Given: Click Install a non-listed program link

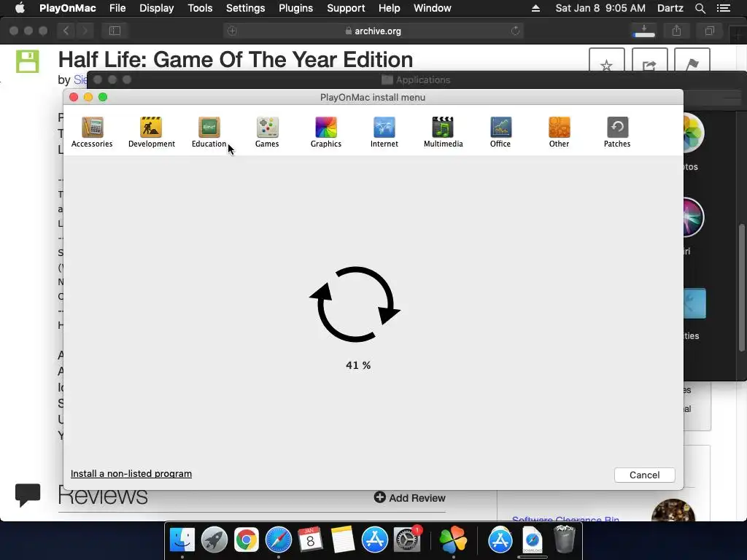Looking at the screenshot, I should point(131,473).
